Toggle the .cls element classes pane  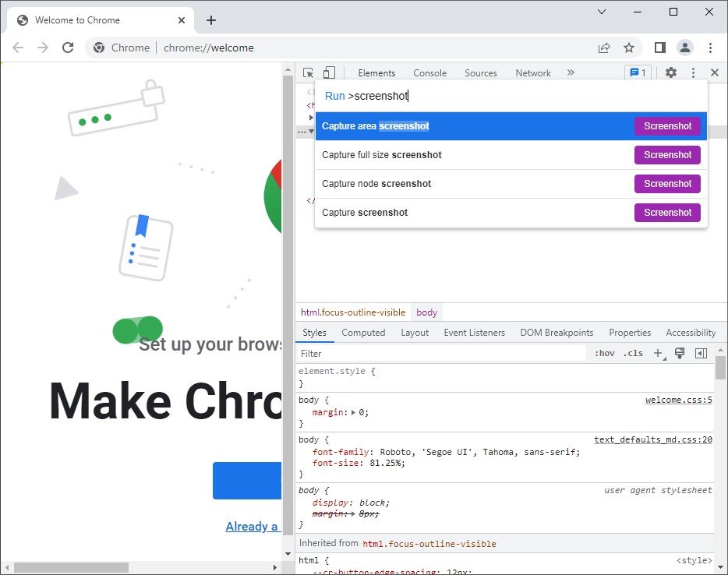(x=633, y=353)
